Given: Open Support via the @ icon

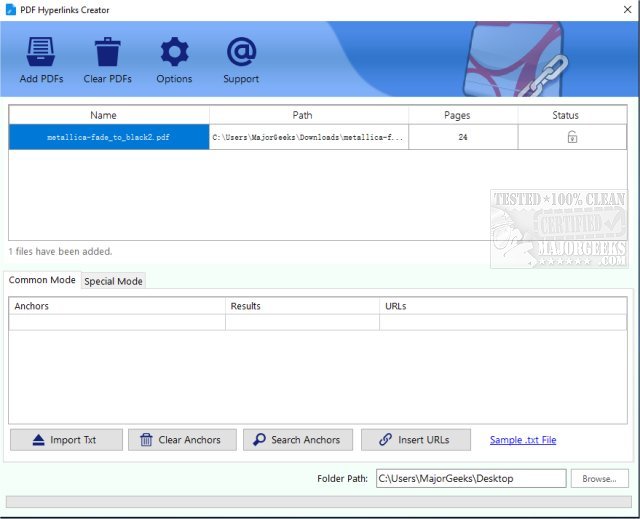Looking at the screenshot, I should (241, 53).
